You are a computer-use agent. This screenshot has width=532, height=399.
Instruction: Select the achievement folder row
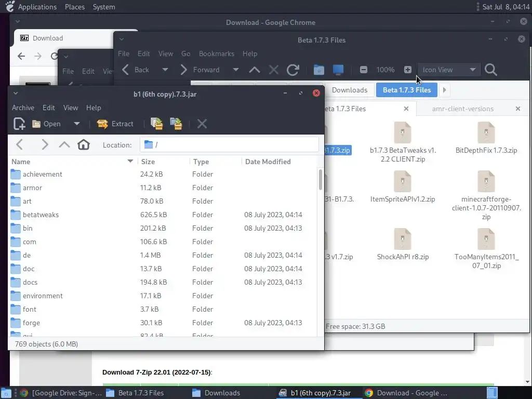tap(163, 174)
